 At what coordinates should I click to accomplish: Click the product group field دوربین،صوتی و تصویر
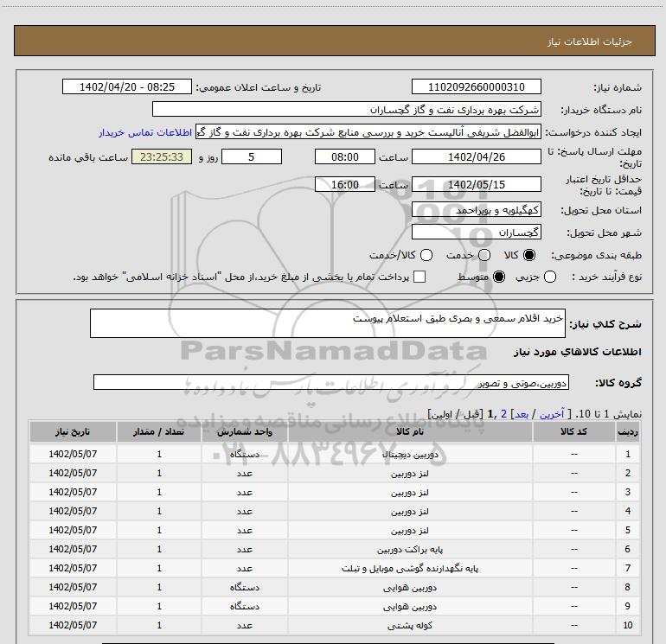pyautogui.click(x=331, y=382)
